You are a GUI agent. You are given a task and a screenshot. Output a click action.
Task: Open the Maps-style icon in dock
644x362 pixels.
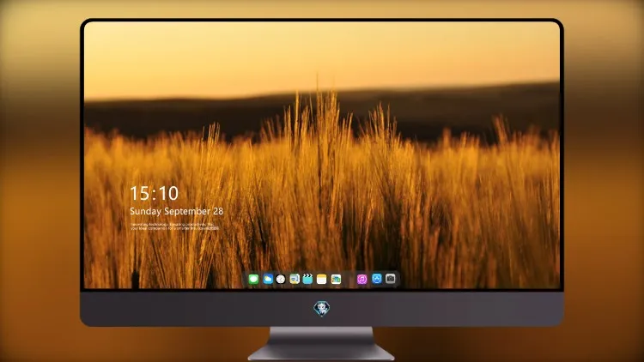tap(294, 279)
